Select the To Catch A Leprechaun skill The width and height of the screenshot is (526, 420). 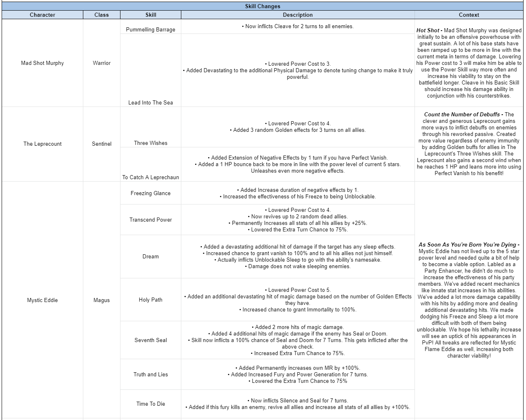(x=151, y=177)
